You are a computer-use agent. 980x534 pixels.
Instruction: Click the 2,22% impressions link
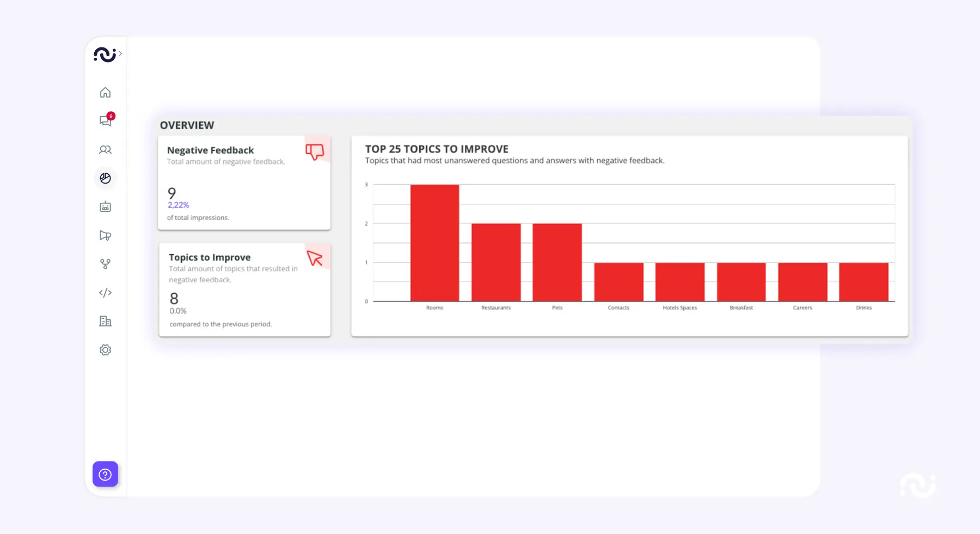click(178, 205)
